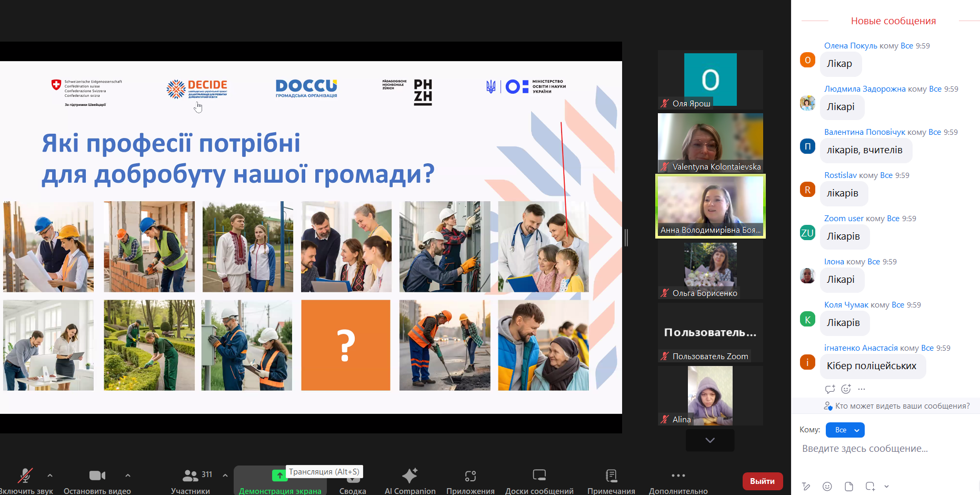This screenshot has width=980, height=495.
Task: Click the file attachment icon in chat
Action: (x=848, y=486)
